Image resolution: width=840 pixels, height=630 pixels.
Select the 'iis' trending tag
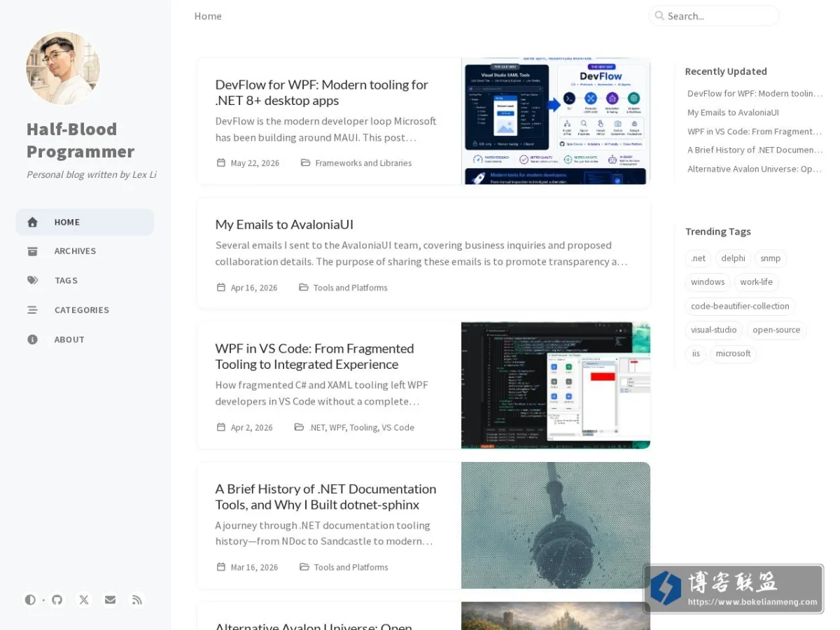[x=696, y=353]
